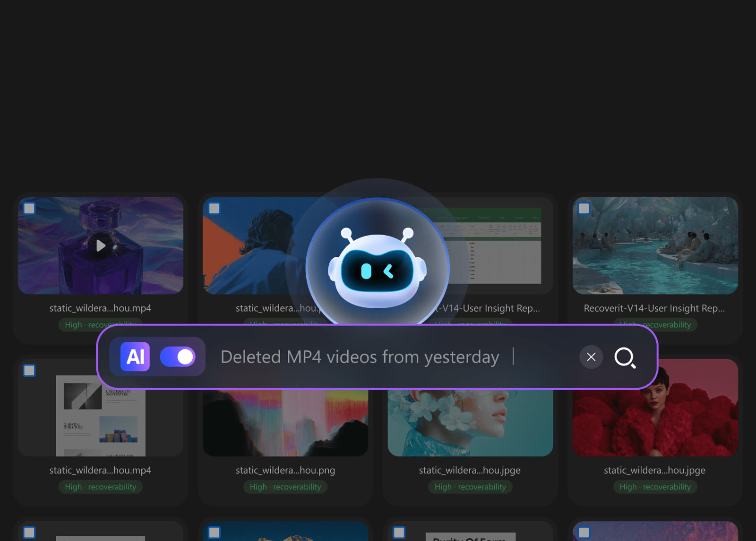Viewport: 756px width, 541px height.
Task: Toggle the AI search switch off
Action: [x=178, y=357]
